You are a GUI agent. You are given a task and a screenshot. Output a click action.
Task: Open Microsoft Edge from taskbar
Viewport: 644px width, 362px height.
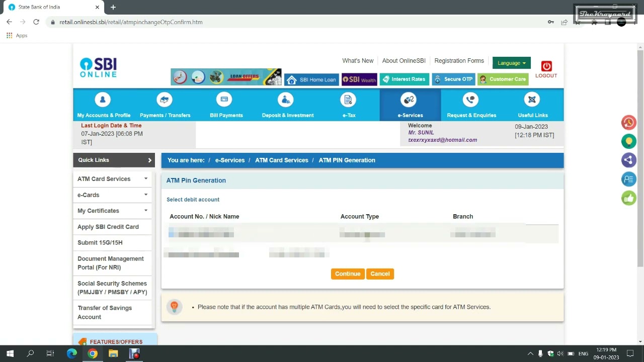[72, 354]
